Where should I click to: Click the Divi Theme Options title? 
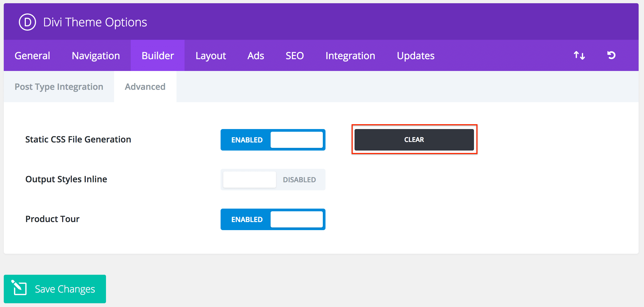click(95, 22)
